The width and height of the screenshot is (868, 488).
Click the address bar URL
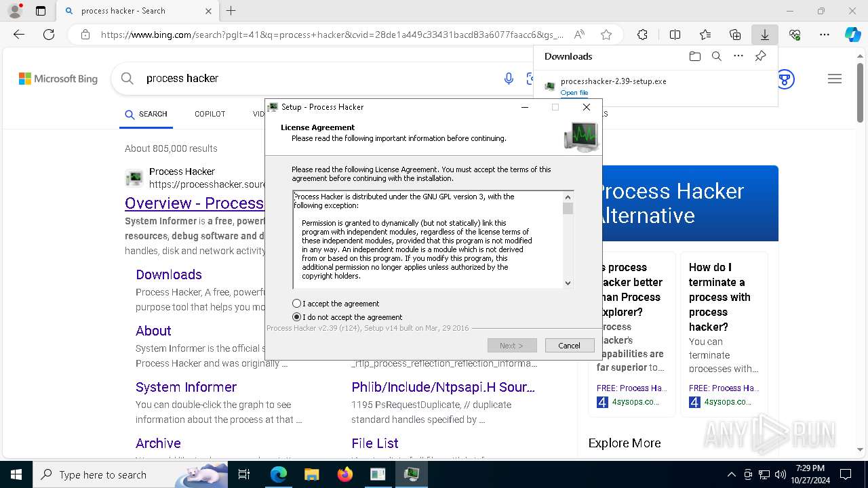332,35
